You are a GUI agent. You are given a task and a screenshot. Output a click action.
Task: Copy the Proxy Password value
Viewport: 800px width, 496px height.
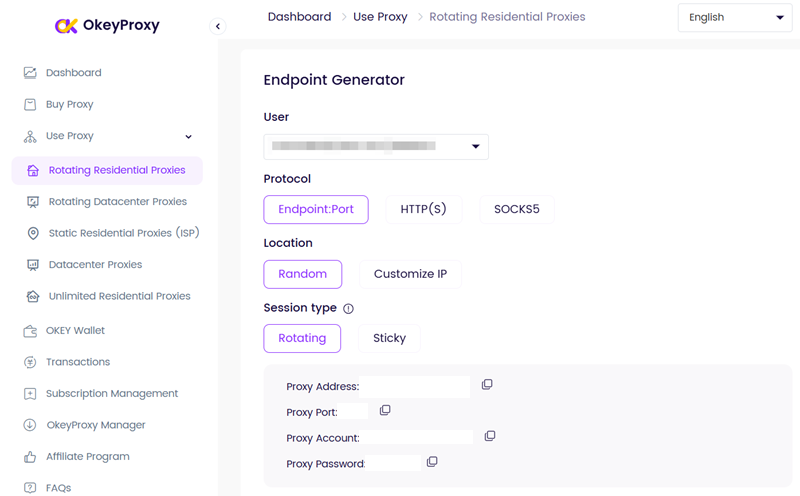coord(432,462)
